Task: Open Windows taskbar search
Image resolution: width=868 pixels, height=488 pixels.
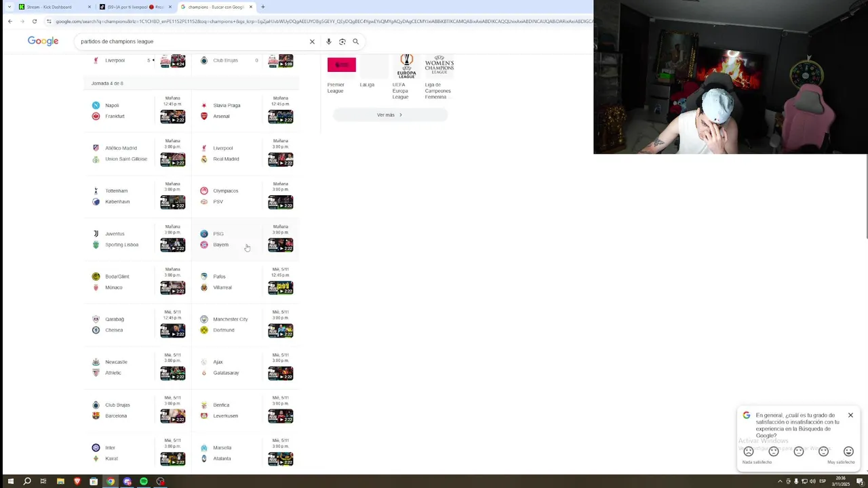Action: (x=27, y=481)
